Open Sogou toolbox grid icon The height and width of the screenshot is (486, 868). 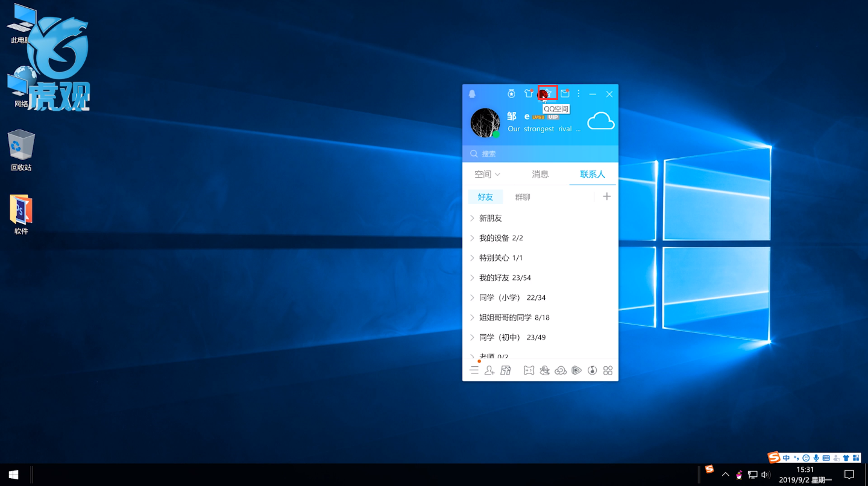tap(856, 458)
